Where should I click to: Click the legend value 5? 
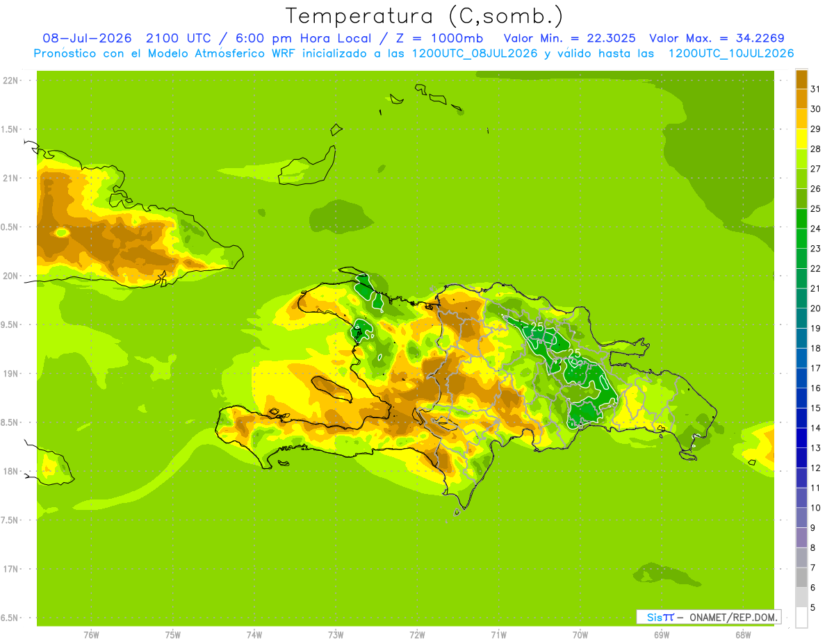click(813, 608)
